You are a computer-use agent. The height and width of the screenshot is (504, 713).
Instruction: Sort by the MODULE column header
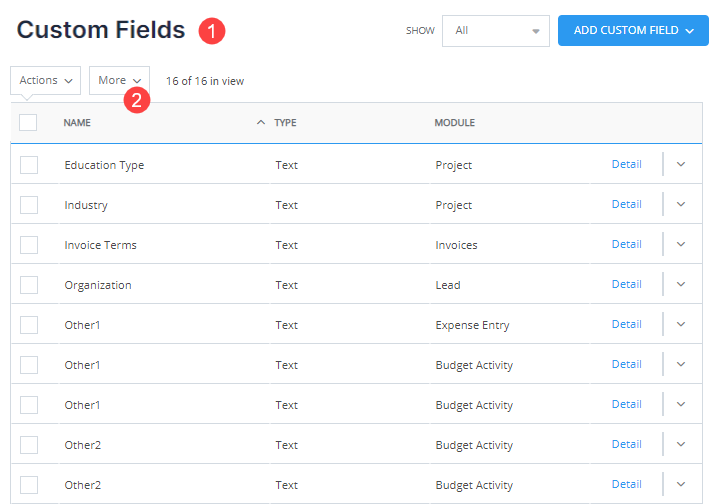coord(455,123)
